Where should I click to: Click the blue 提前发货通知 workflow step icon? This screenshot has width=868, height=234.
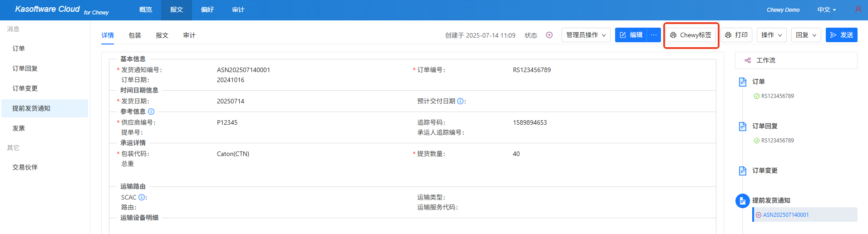pyautogui.click(x=743, y=201)
